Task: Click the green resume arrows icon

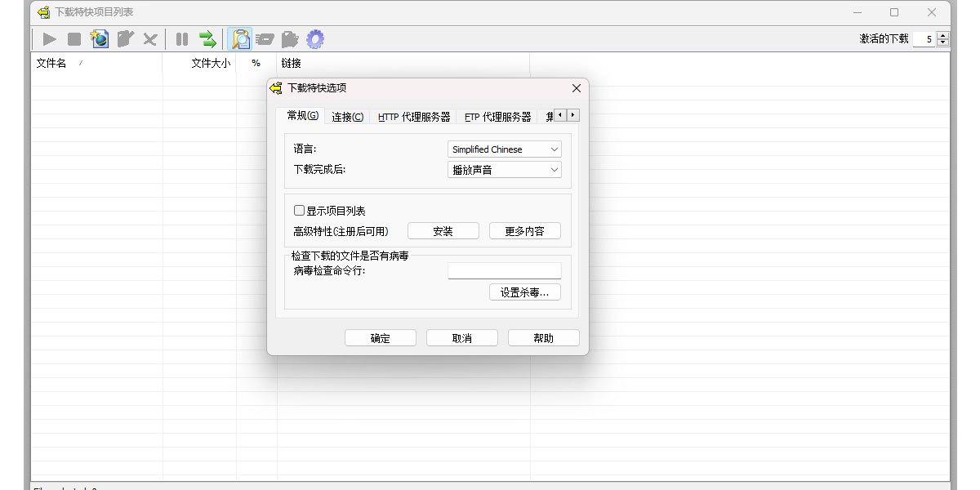Action: [207, 38]
